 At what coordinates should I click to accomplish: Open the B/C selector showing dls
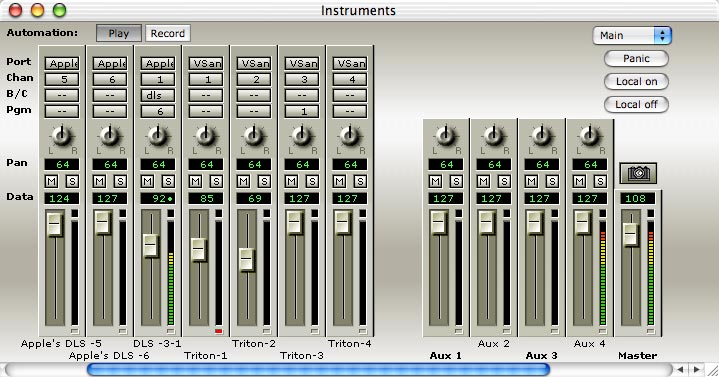158,95
